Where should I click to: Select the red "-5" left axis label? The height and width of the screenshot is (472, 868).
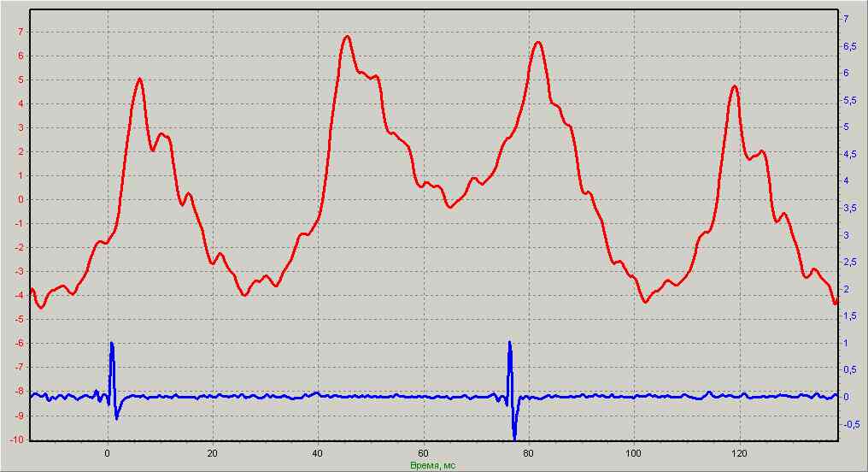point(17,320)
